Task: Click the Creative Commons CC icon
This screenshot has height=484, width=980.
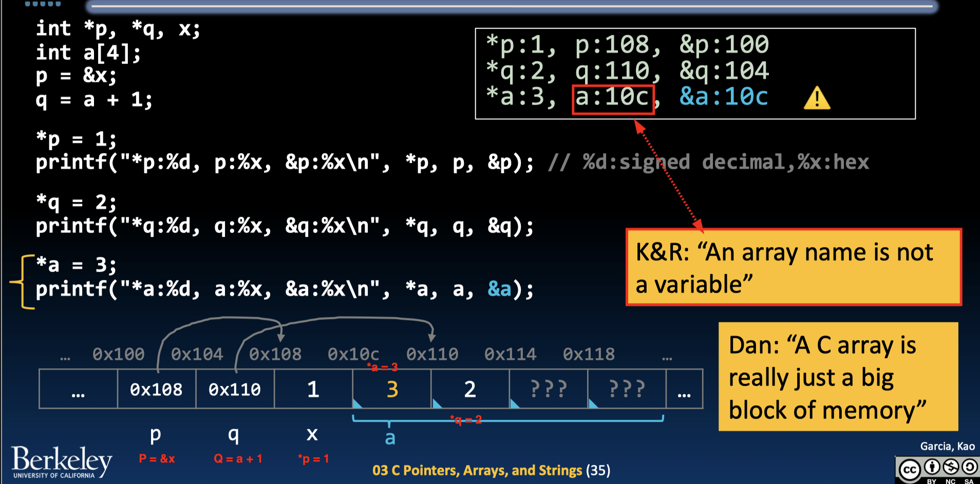Action: [910, 470]
